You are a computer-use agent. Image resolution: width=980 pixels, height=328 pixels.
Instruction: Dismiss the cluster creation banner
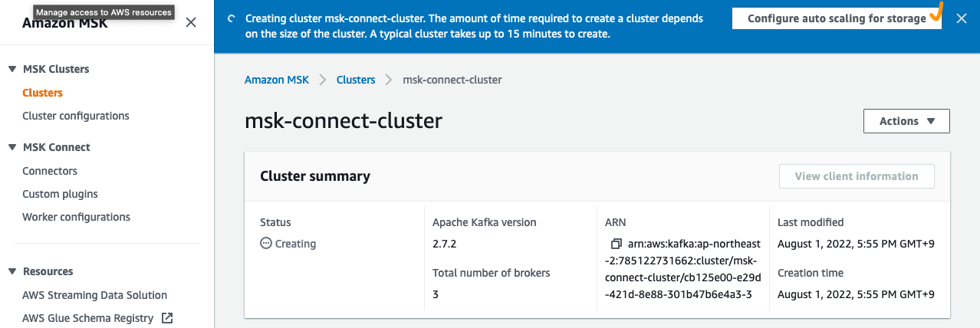[962, 18]
